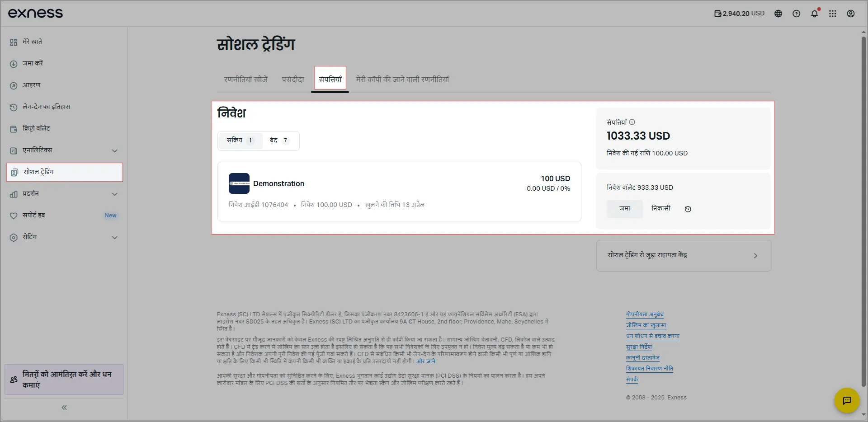Click the जमा button in wallet

(624, 209)
